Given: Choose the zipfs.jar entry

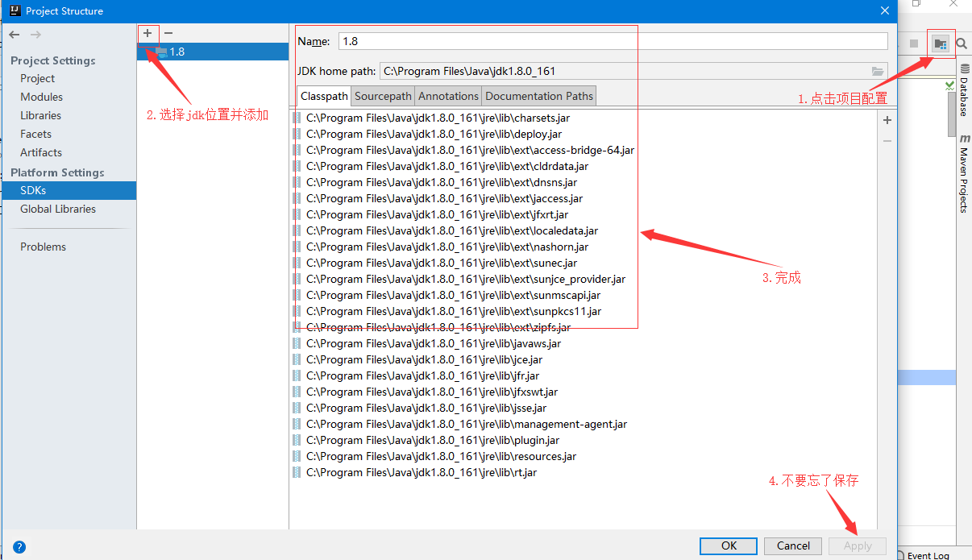Looking at the screenshot, I should (x=584, y=327).
